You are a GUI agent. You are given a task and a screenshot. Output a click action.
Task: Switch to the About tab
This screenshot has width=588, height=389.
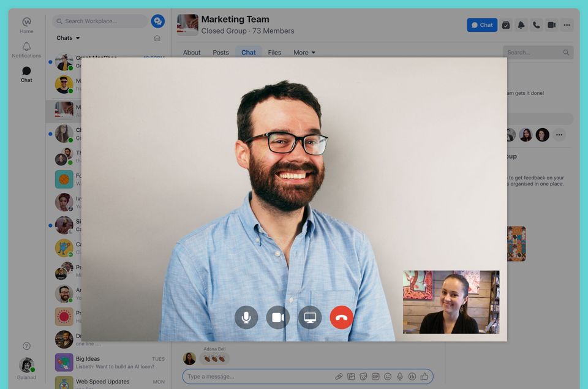[x=192, y=53]
